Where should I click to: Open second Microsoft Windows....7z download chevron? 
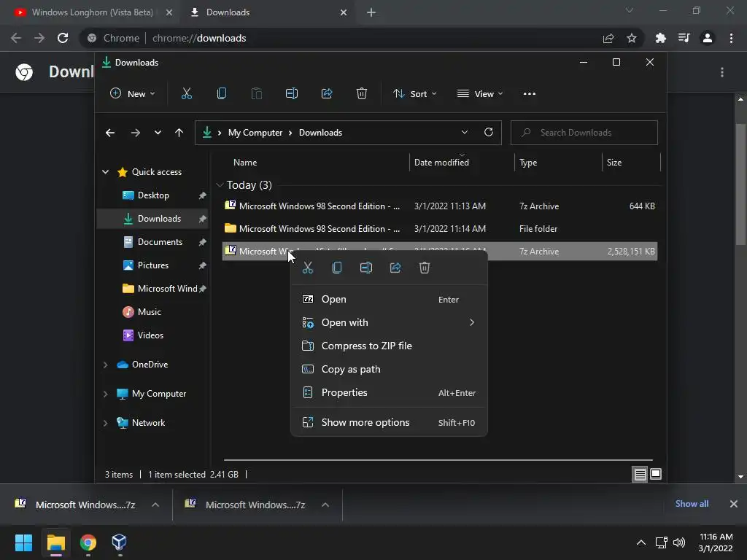tap(325, 505)
